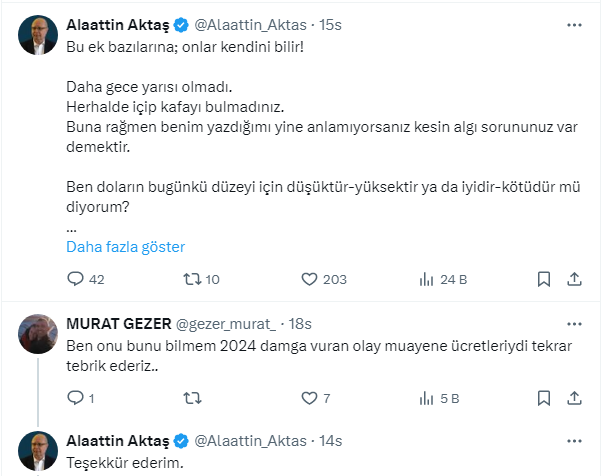Bookmark MURAT GEZER's reply
The image size is (614, 476).
click(x=543, y=399)
